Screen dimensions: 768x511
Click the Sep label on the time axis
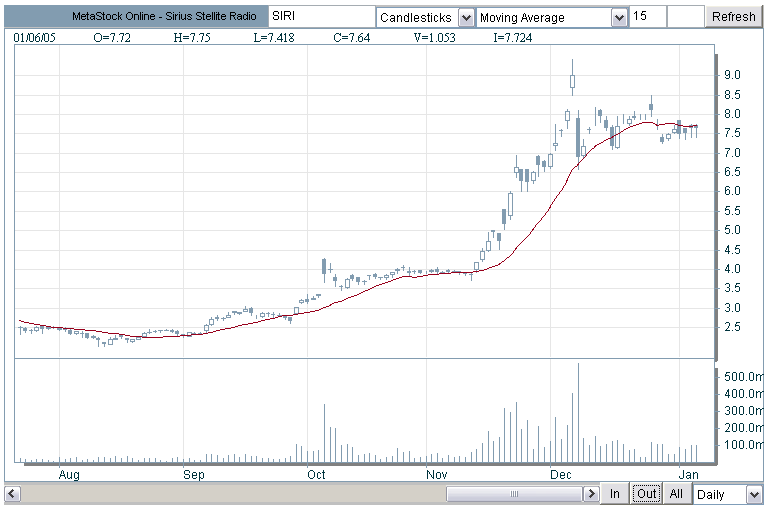point(193,475)
